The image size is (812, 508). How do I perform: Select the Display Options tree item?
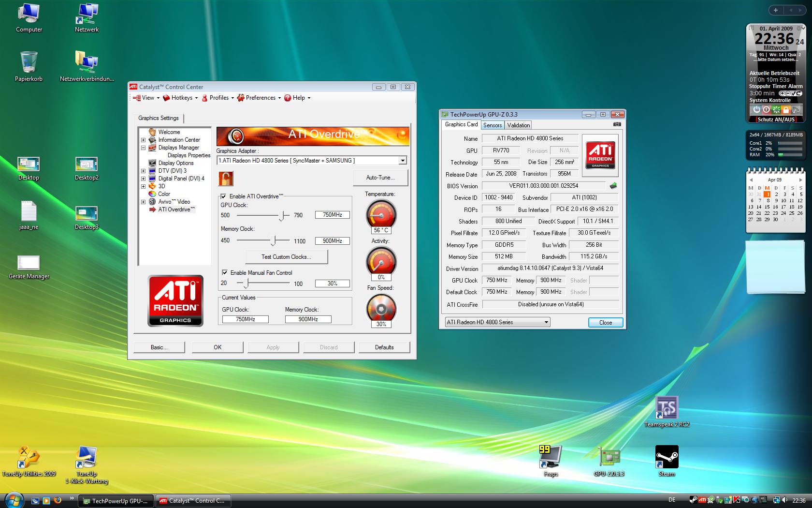176,163
